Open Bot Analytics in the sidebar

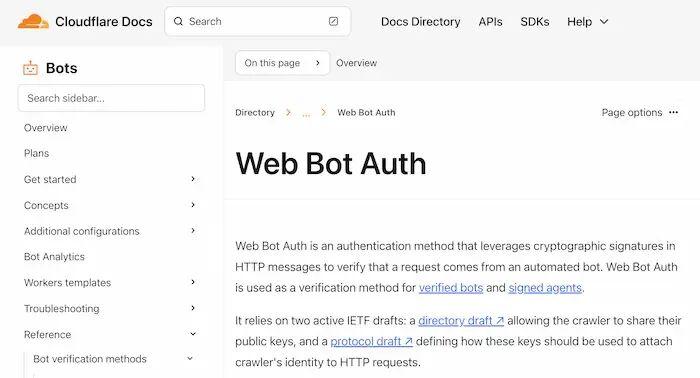click(x=54, y=257)
